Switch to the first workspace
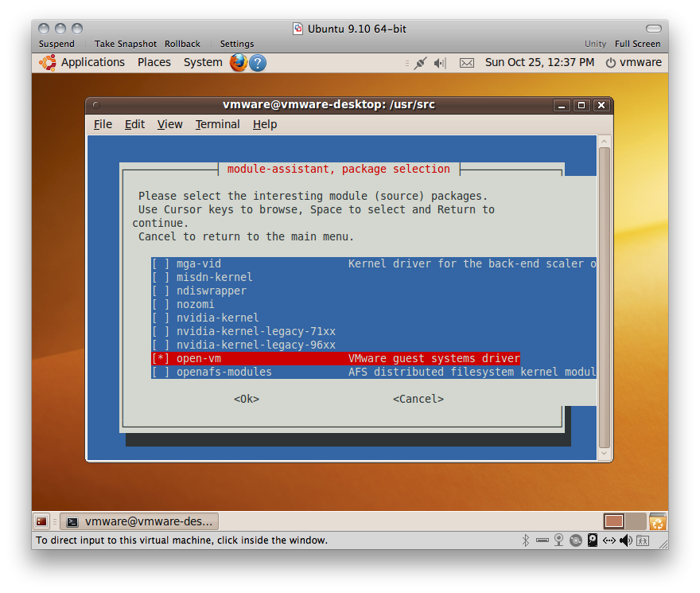The width and height of the screenshot is (700, 593). (614, 521)
